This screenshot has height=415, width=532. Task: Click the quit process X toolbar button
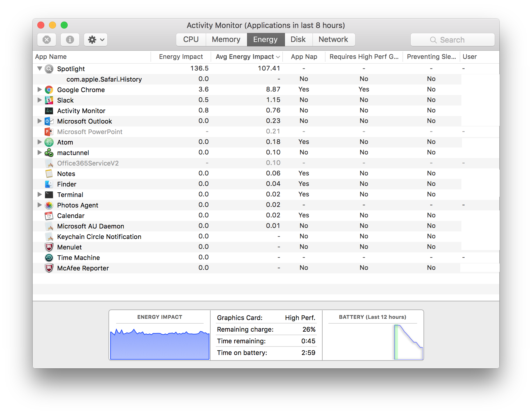click(x=47, y=40)
